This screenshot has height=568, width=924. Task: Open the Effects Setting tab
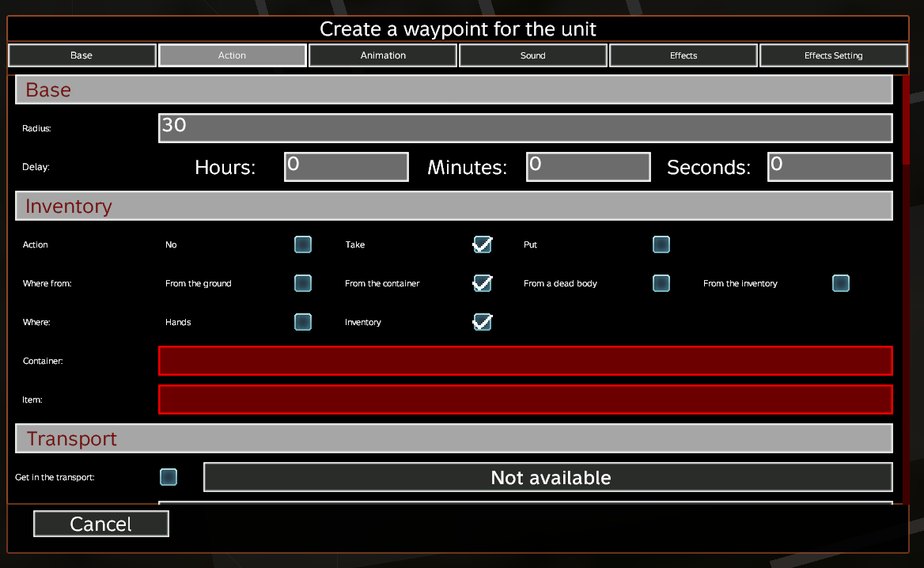tap(833, 55)
